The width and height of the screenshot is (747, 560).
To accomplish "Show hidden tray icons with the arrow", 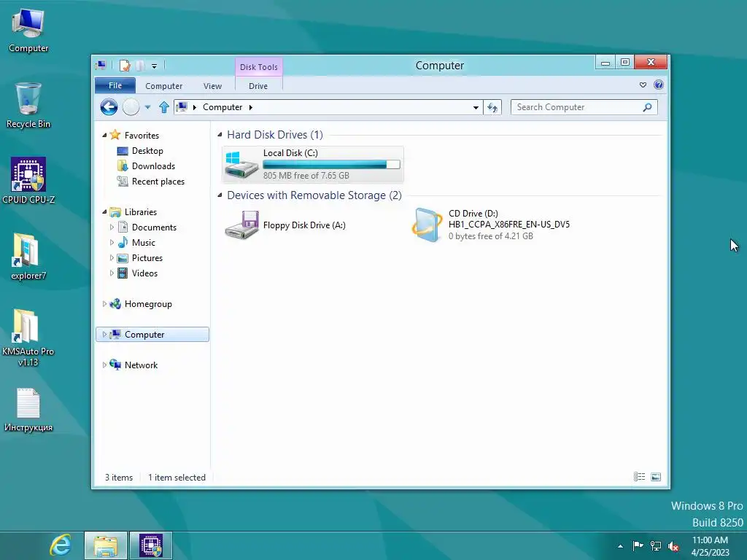I will [620, 546].
